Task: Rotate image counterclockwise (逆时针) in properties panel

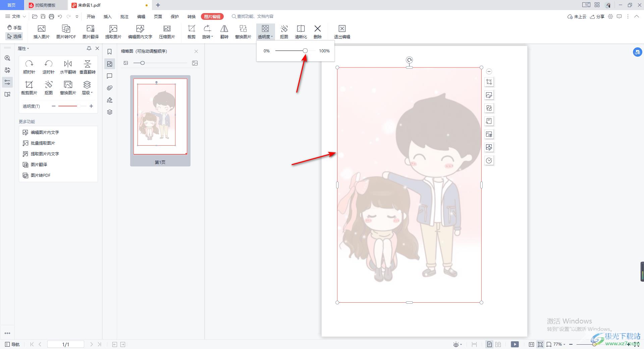Action: (49, 67)
